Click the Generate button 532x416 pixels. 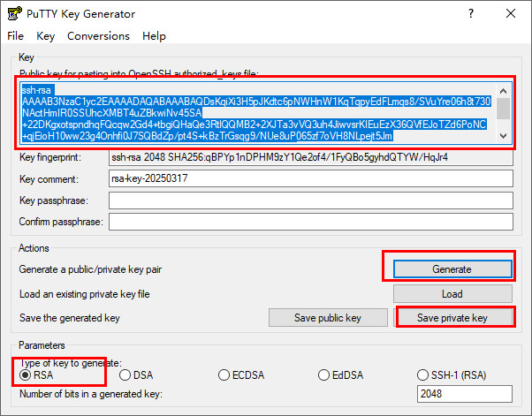point(452,269)
